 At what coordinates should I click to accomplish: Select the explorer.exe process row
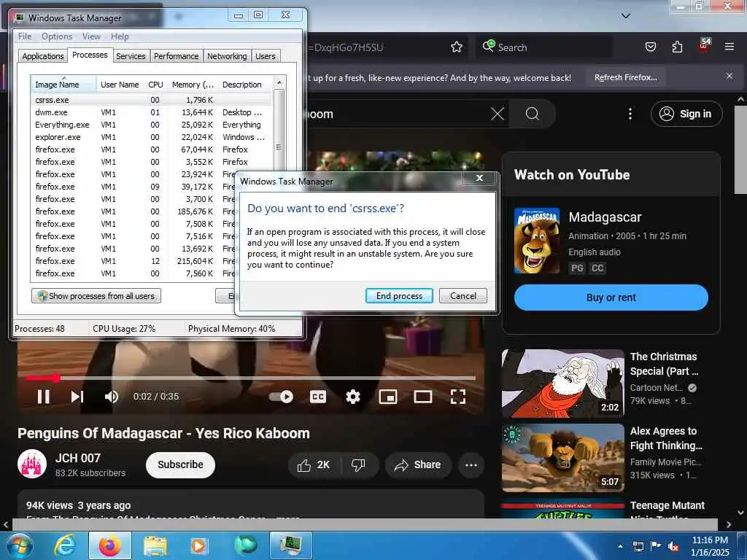152,137
